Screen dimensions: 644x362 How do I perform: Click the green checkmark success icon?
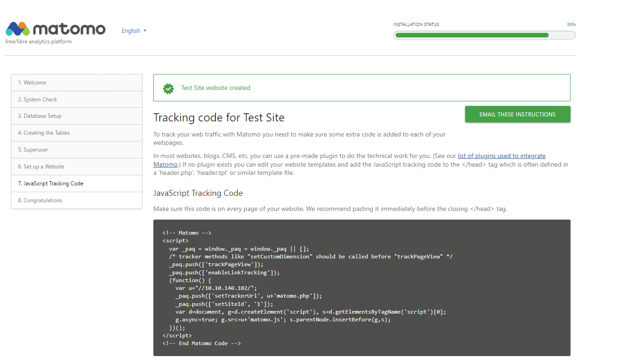point(168,88)
